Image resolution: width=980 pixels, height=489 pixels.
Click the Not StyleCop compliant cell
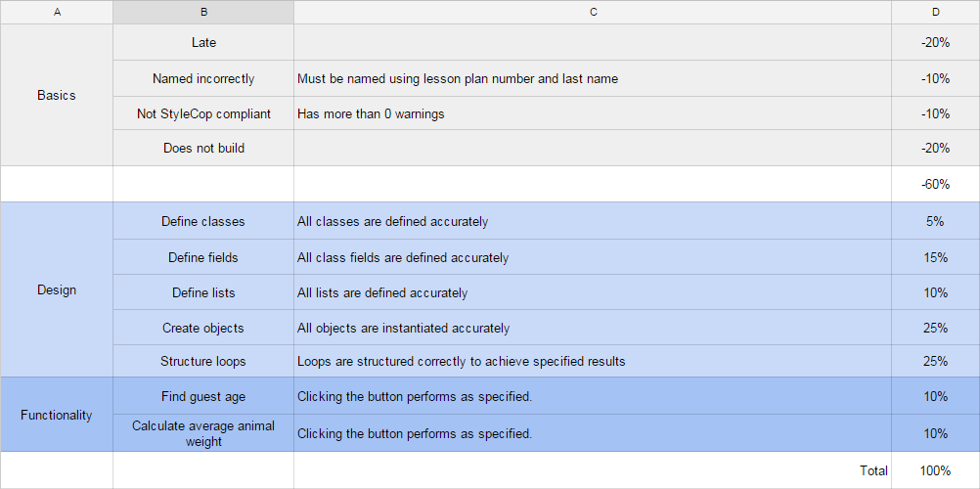point(203,113)
